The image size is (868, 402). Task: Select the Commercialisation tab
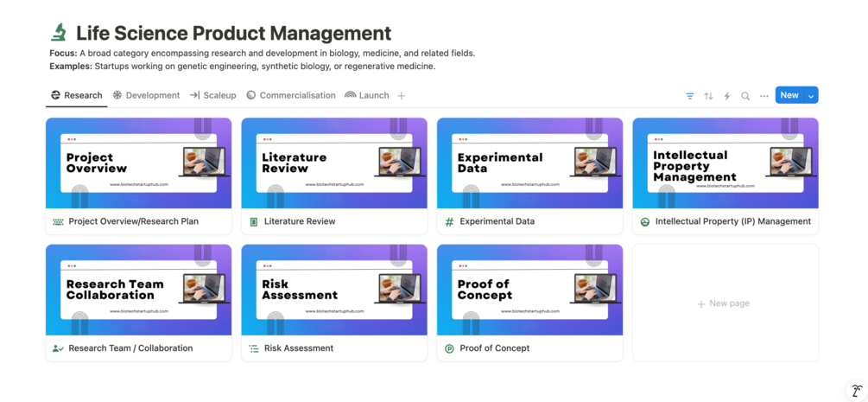point(290,95)
